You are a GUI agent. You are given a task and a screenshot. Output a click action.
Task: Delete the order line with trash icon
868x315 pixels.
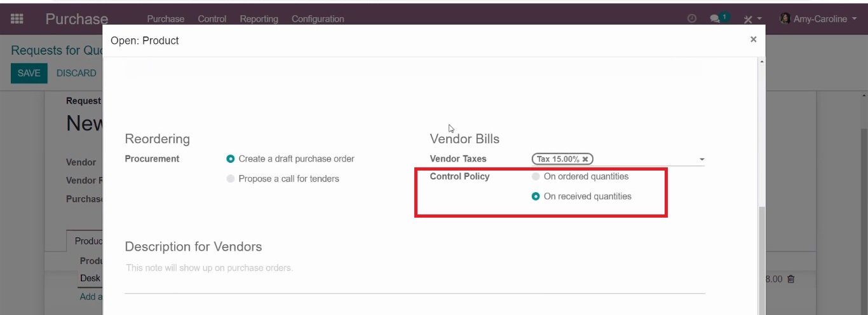[791, 279]
